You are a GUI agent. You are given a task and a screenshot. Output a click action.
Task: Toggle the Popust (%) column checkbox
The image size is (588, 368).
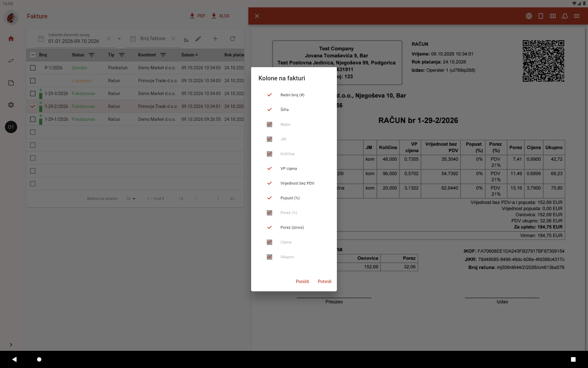(269, 198)
